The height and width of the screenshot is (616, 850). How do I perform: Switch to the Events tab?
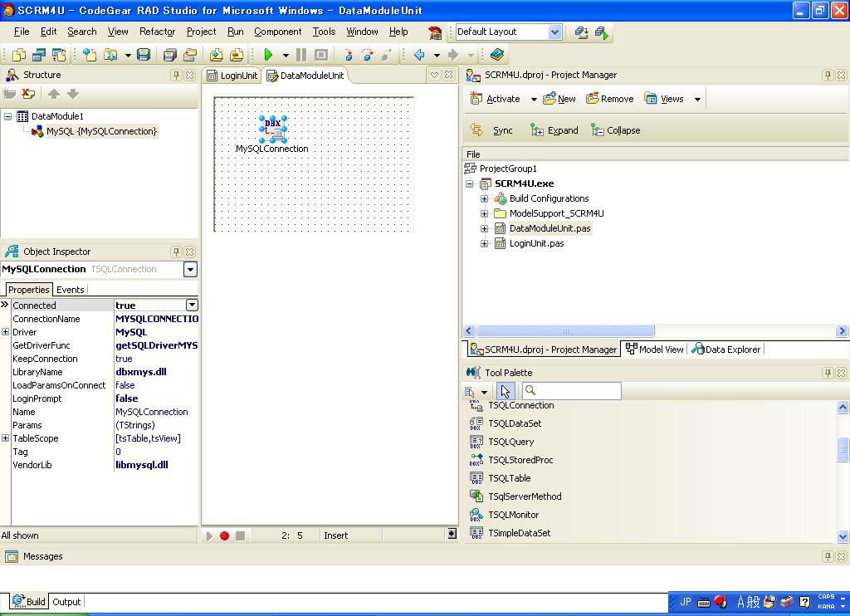click(71, 290)
